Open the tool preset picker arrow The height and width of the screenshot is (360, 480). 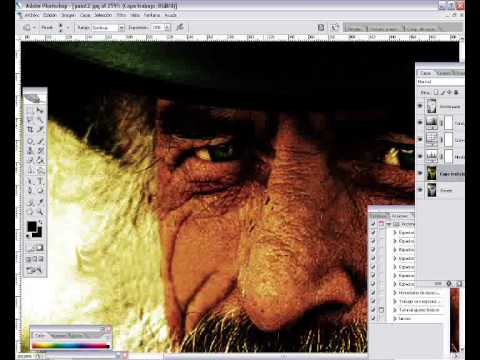coord(35,28)
